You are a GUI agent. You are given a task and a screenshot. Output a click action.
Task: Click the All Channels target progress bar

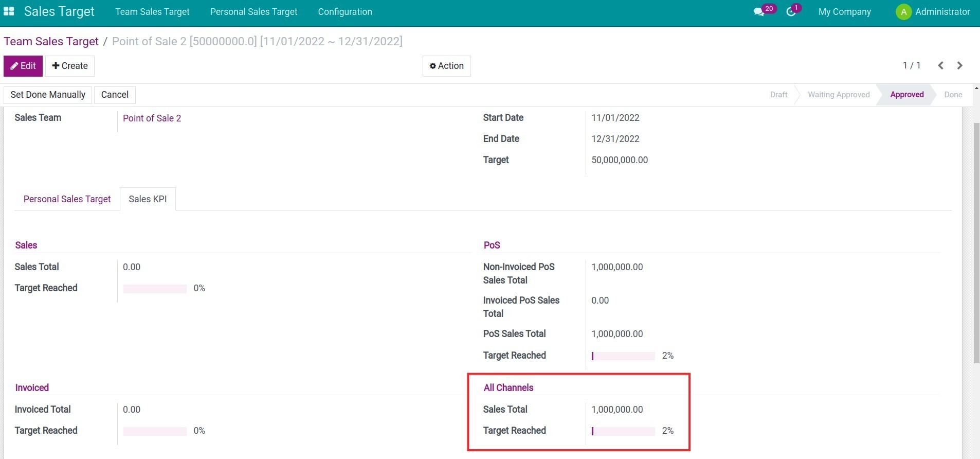pos(623,431)
